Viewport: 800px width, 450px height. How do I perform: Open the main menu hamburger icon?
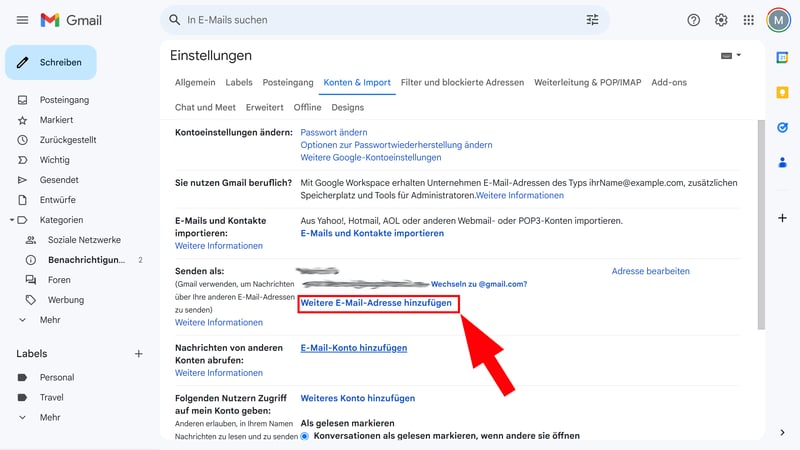pos(22,20)
